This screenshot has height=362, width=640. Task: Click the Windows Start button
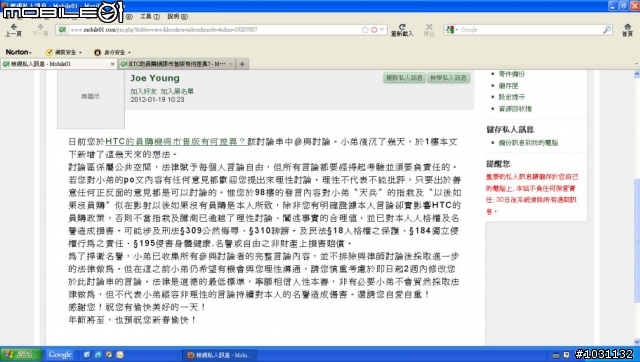tap(20, 355)
